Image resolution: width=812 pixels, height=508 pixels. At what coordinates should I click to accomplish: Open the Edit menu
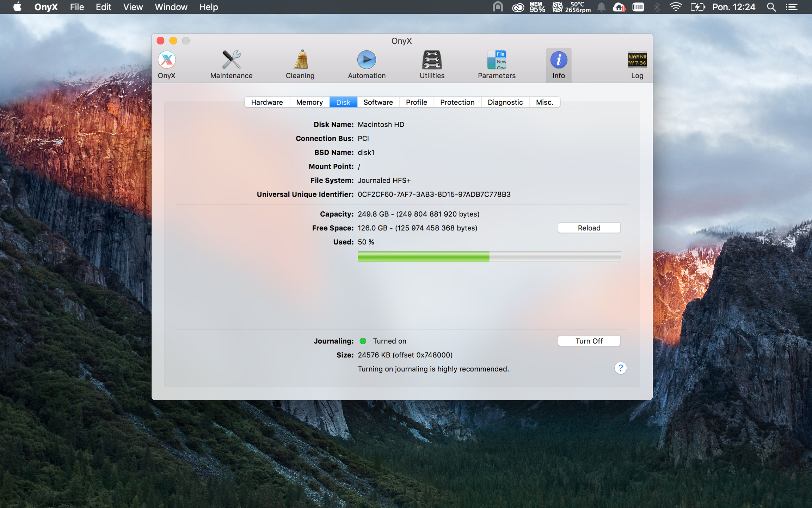(x=104, y=7)
